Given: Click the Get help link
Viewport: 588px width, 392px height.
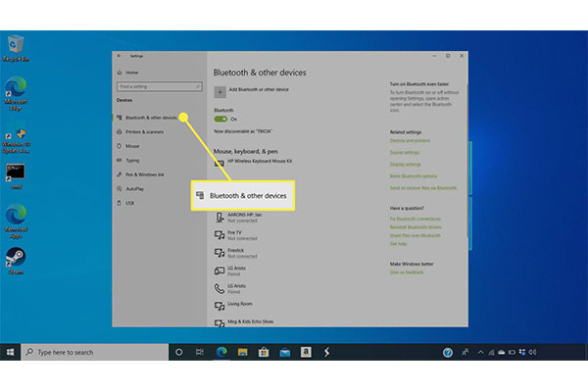Looking at the screenshot, I should 398,244.
